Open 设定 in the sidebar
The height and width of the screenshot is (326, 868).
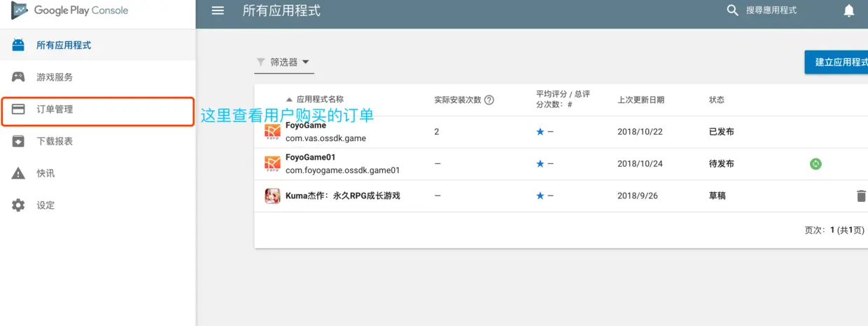coord(98,205)
